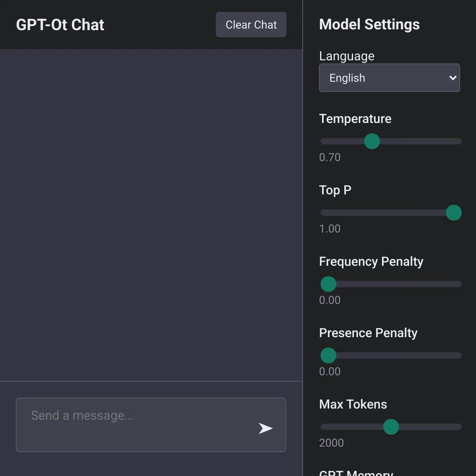Click the Clear Chat button
This screenshot has width=476, height=476.
251,25
